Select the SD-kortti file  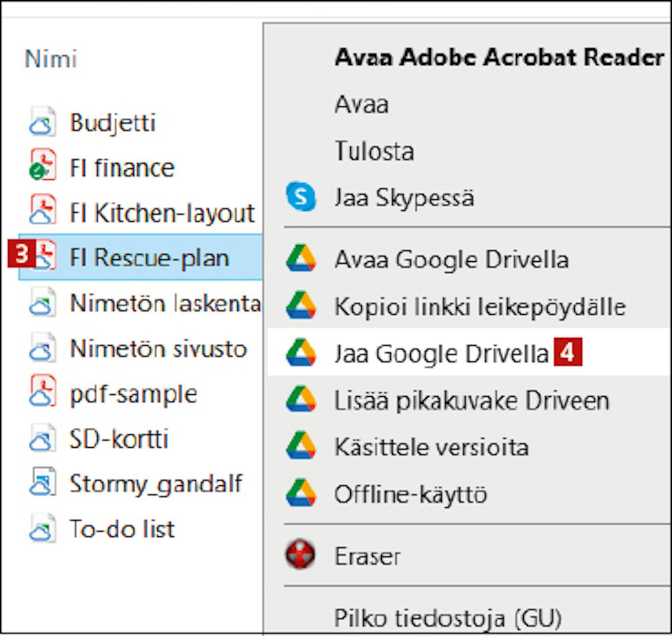[x=119, y=438]
